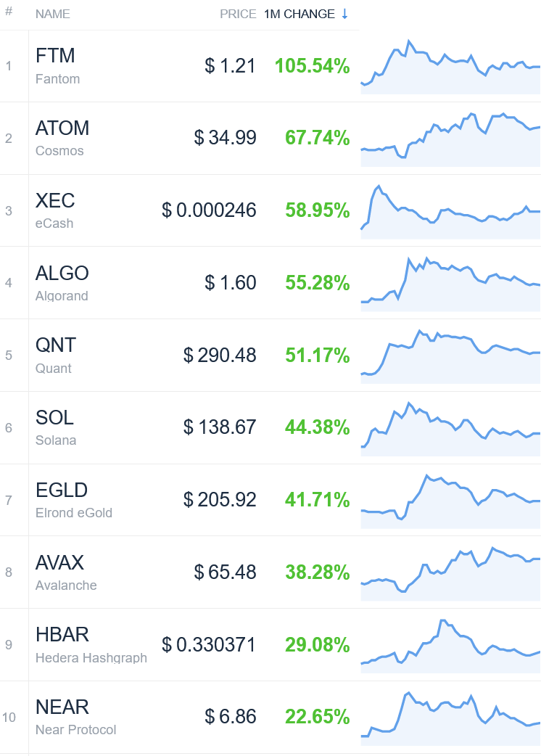The height and width of the screenshot is (756, 541).
Task: Sort by the NAME column header
Action: [53, 14]
